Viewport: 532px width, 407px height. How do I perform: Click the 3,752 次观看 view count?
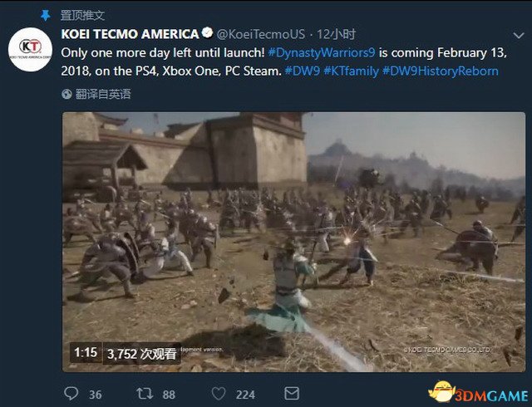tap(141, 353)
